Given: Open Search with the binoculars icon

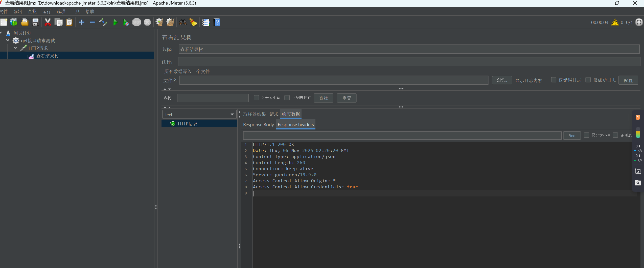Looking at the screenshot, I should (x=182, y=22).
